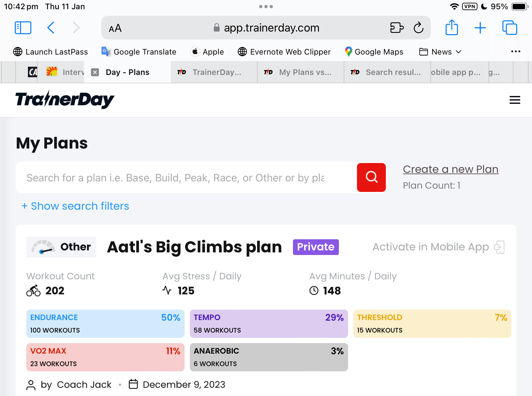Click Activate in Mobile App
The width and height of the screenshot is (532, 396).
click(x=431, y=247)
